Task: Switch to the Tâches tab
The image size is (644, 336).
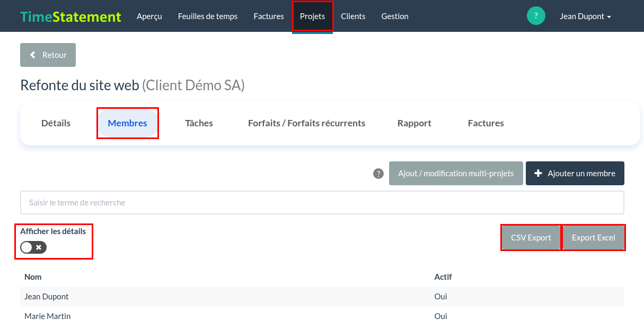Action: [x=199, y=123]
